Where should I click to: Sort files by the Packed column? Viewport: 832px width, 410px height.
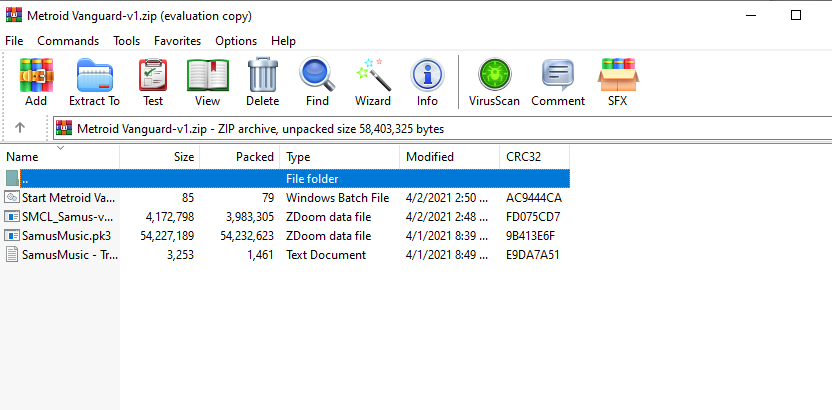(240, 157)
